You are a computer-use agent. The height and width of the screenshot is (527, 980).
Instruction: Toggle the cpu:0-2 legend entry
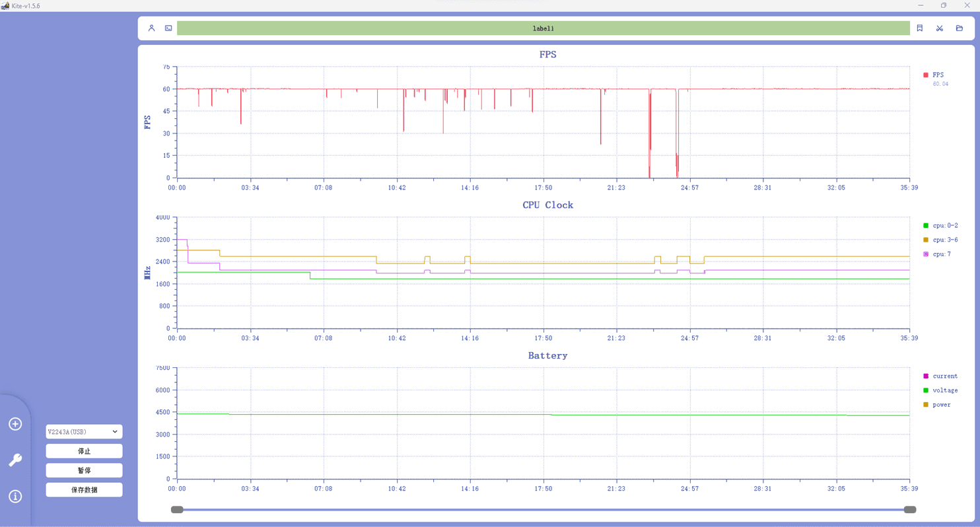940,226
